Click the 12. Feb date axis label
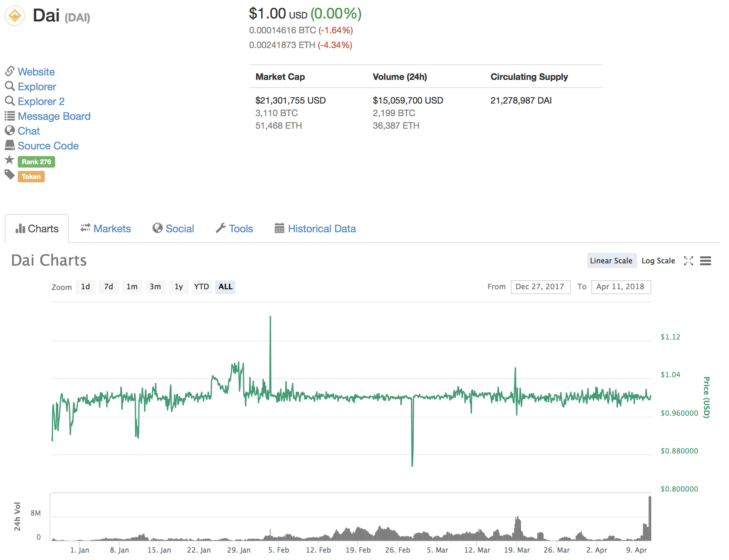 tap(318, 550)
